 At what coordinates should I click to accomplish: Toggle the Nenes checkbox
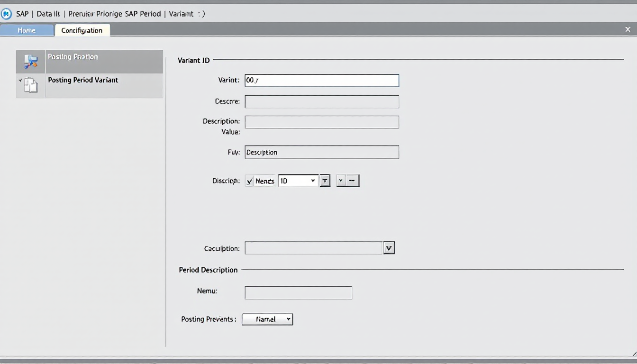[x=249, y=181]
